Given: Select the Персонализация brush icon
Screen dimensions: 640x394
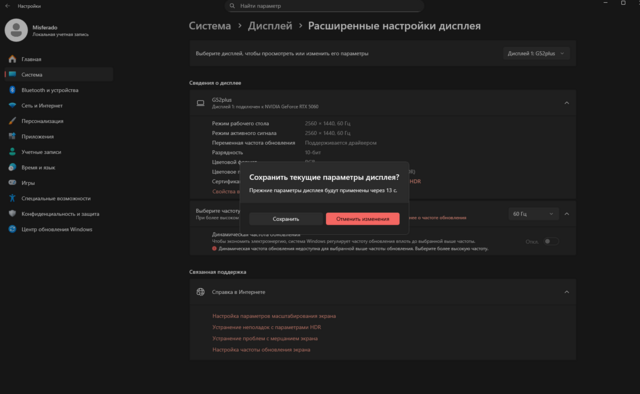Looking at the screenshot, I should pyautogui.click(x=12, y=121).
